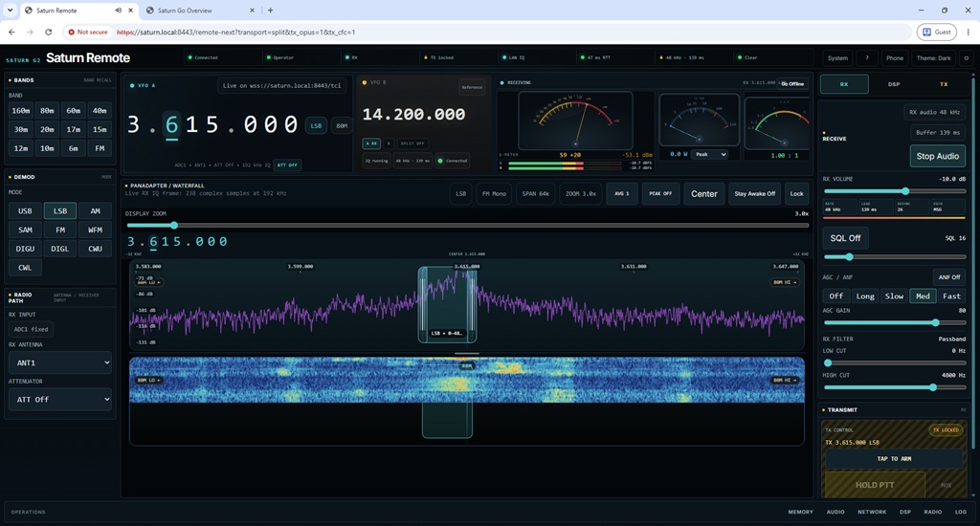Select A RX in VFO B panel
This screenshot has height=526, width=980.
tap(371, 143)
